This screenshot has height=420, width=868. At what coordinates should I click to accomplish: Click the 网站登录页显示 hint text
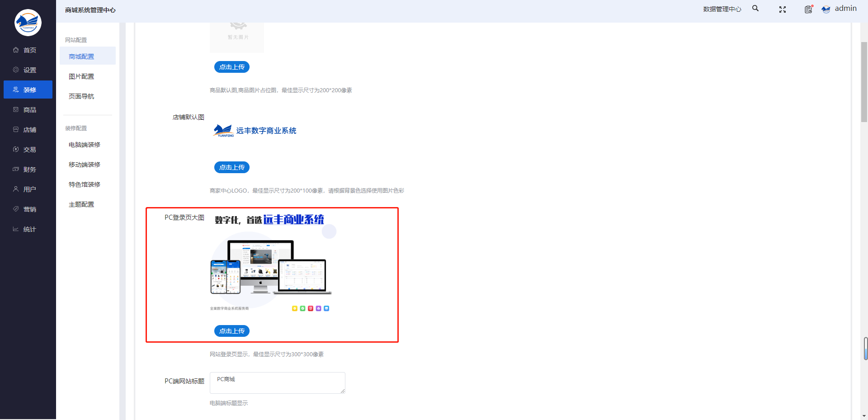click(267, 354)
